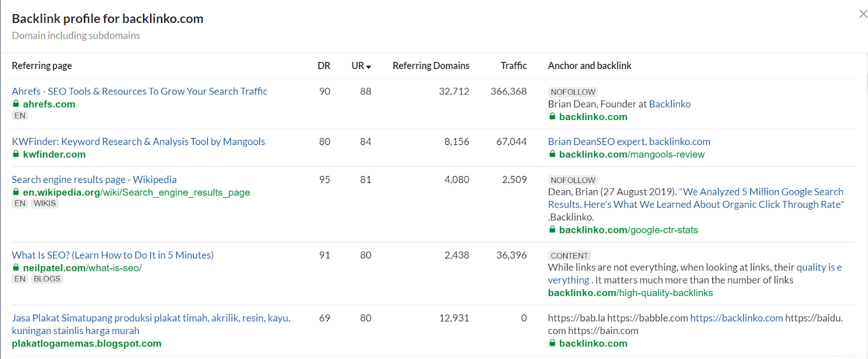The image size is (868, 359).
Task: Open We Analyzed 5 Million anchor link
Action: click(696, 198)
